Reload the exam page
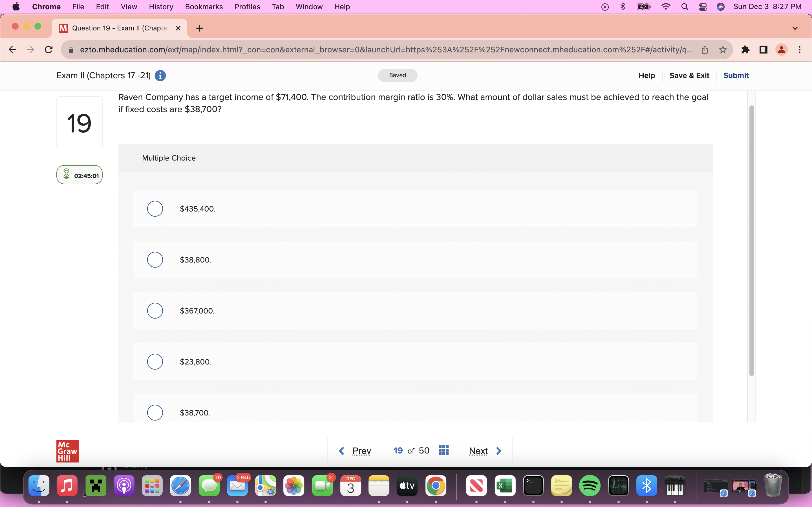Image resolution: width=812 pixels, height=507 pixels. pos(49,50)
